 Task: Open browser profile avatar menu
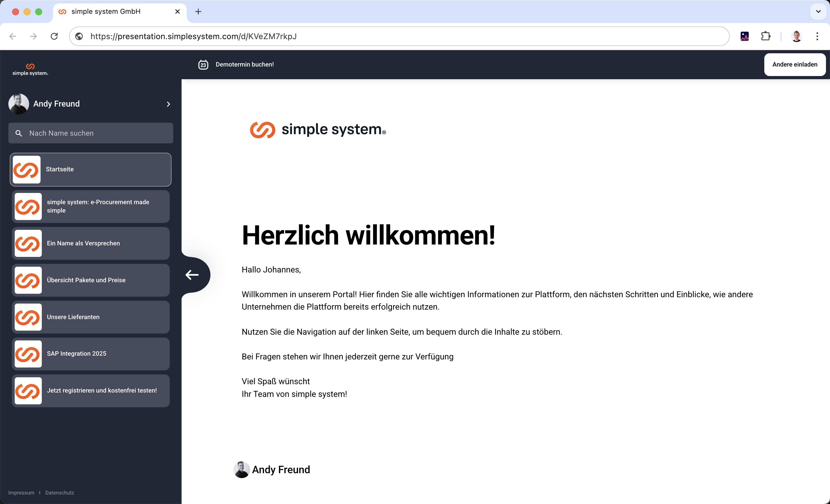(x=796, y=36)
